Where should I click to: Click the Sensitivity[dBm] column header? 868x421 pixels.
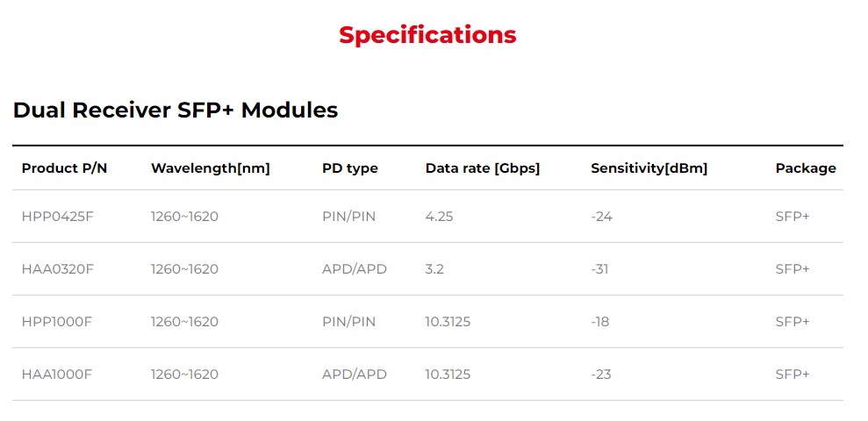click(x=649, y=168)
